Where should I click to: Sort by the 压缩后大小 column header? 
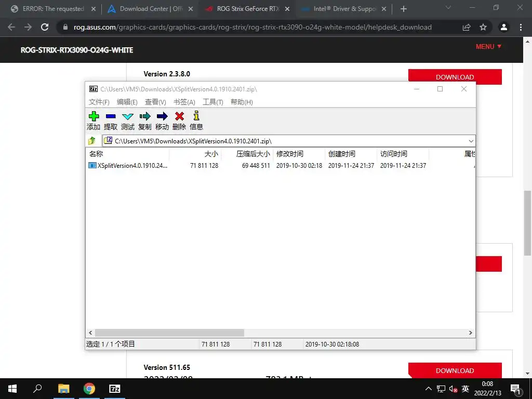pyautogui.click(x=247, y=154)
